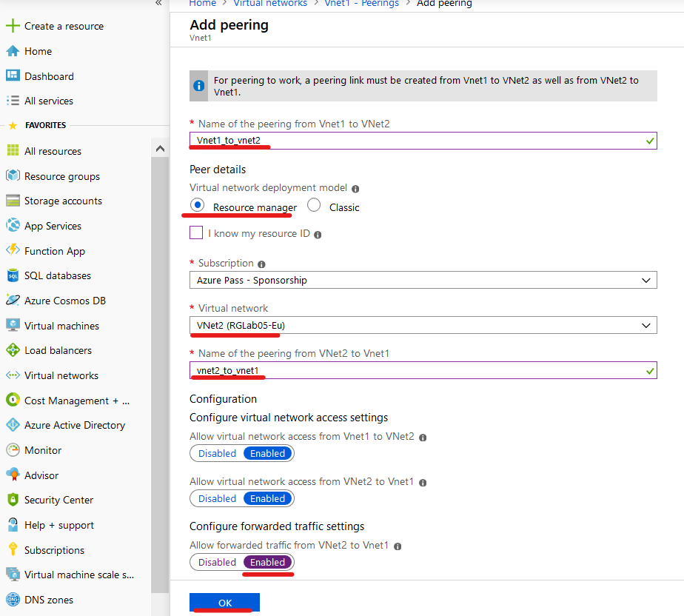The image size is (684, 616).
Task: Click the OK button
Action: pyautogui.click(x=224, y=603)
